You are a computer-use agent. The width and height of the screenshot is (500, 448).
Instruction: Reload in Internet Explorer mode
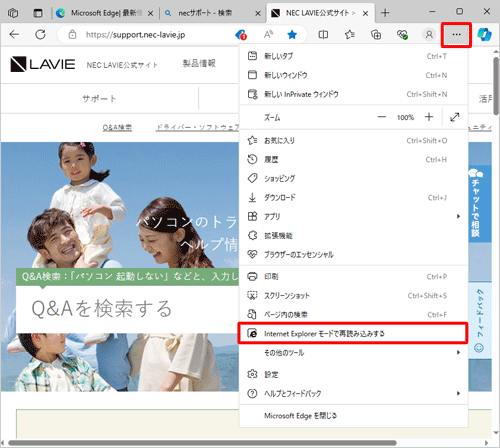tap(353, 333)
